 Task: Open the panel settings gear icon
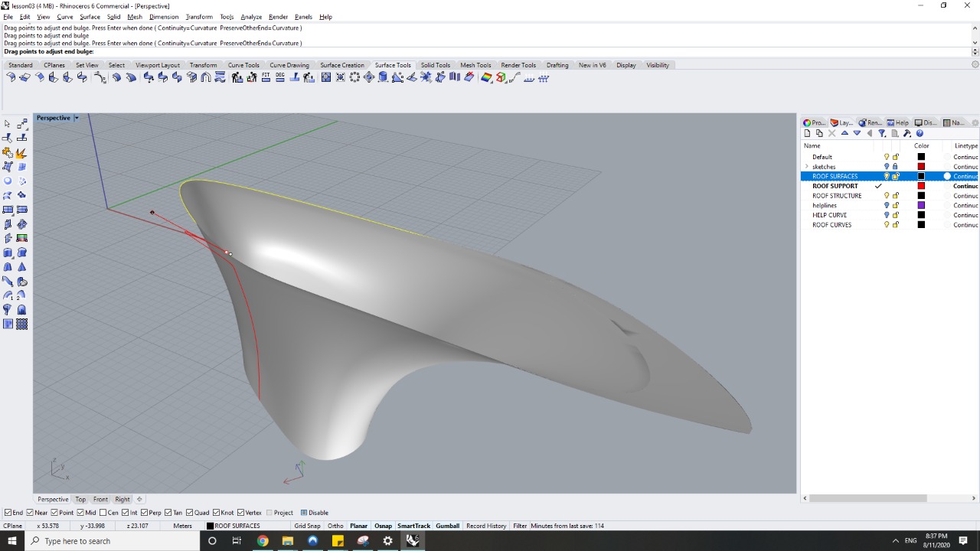[x=975, y=122]
